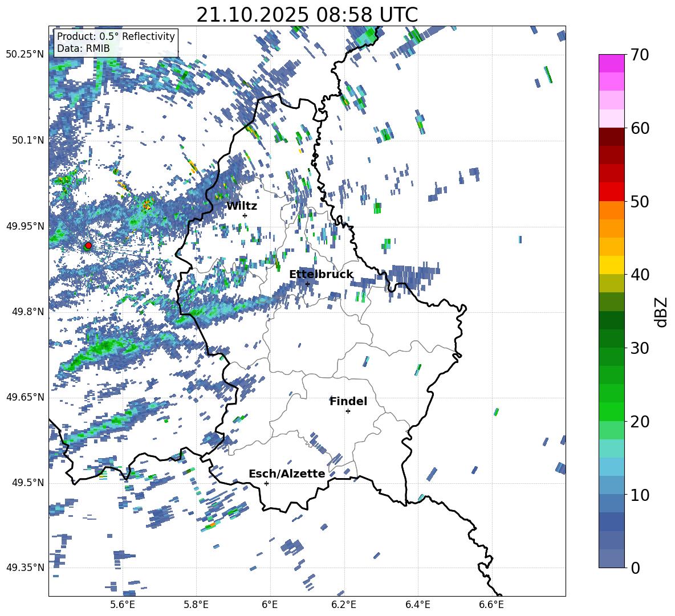Click the 50 tick label on colorbar
Image resolution: width=675 pixels, height=616 pixels.
[x=640, y=202]
